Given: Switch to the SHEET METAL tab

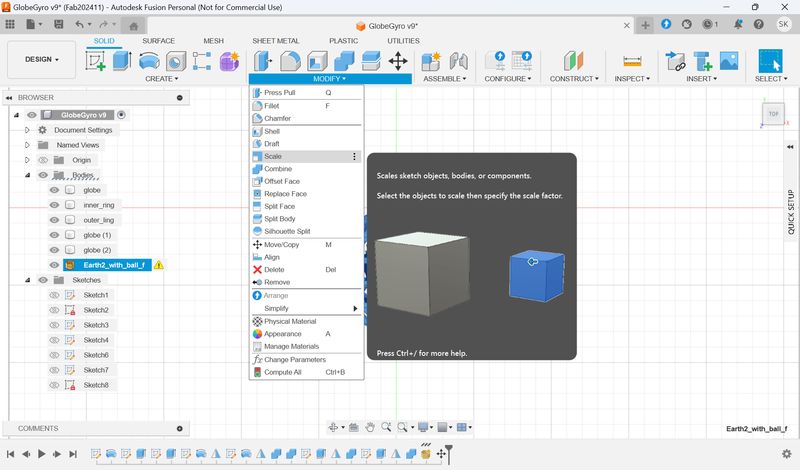Looking at the screenshot, I should pos(276,41).
